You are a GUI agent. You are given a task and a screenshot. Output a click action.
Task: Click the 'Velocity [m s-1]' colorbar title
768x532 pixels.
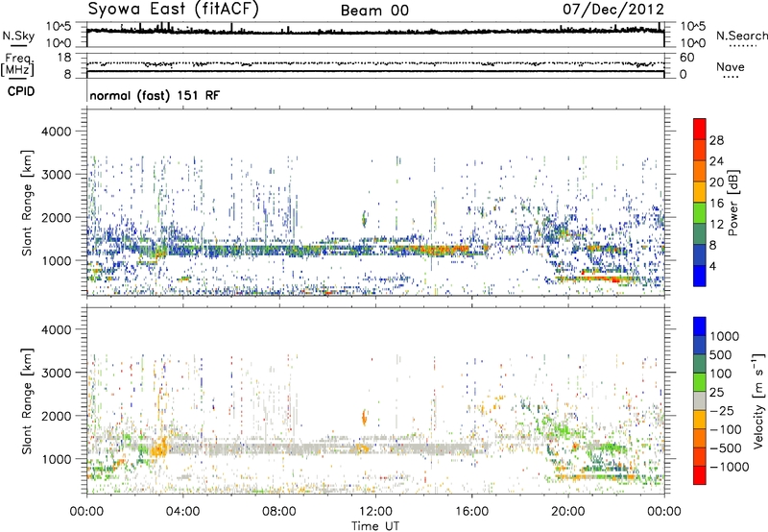[x=758, y=400]
